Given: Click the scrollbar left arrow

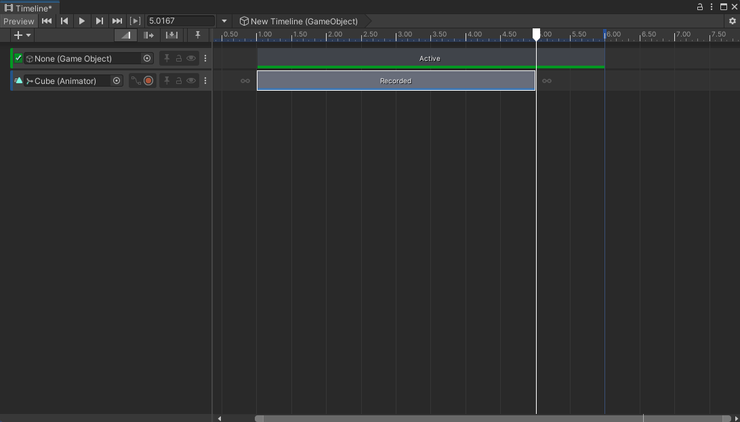Looking at the screenshot, I should coord(219,418).
